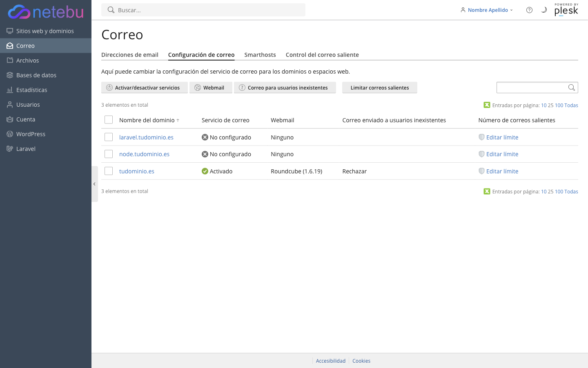Click Editar límite for laravel.tudominio.es
Viewport: 588px width, 368px height.
click(x=502, y=137)
